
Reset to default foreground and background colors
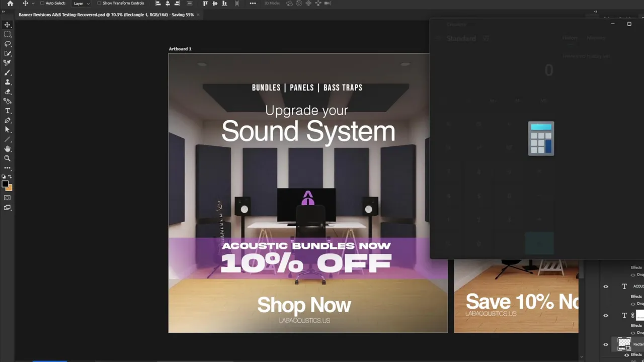pos(4,177)
